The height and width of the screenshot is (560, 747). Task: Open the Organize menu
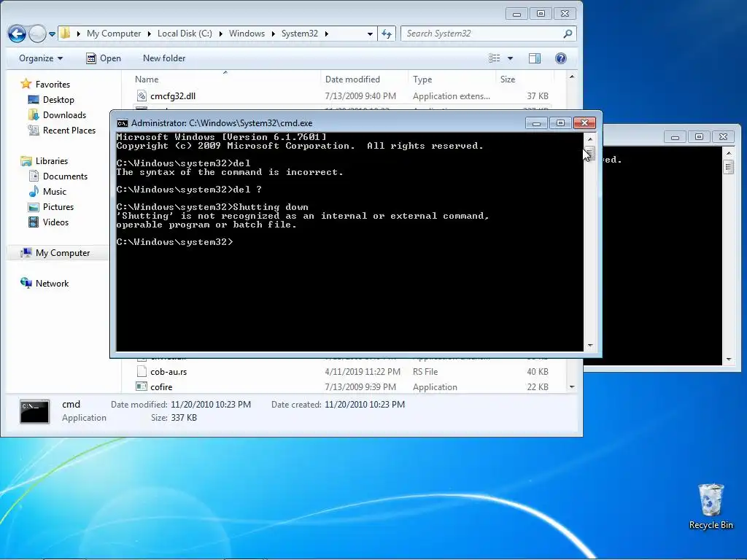41,58
